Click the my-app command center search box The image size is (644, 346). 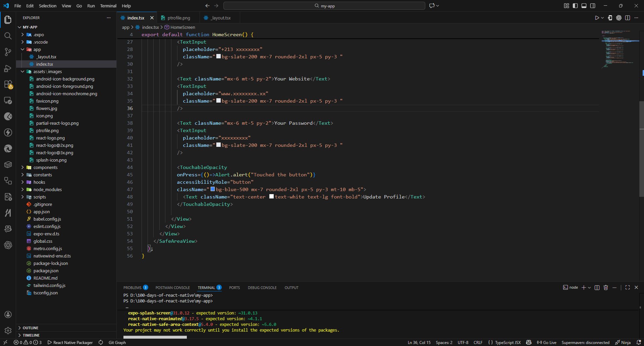click(x=324, y=6)
